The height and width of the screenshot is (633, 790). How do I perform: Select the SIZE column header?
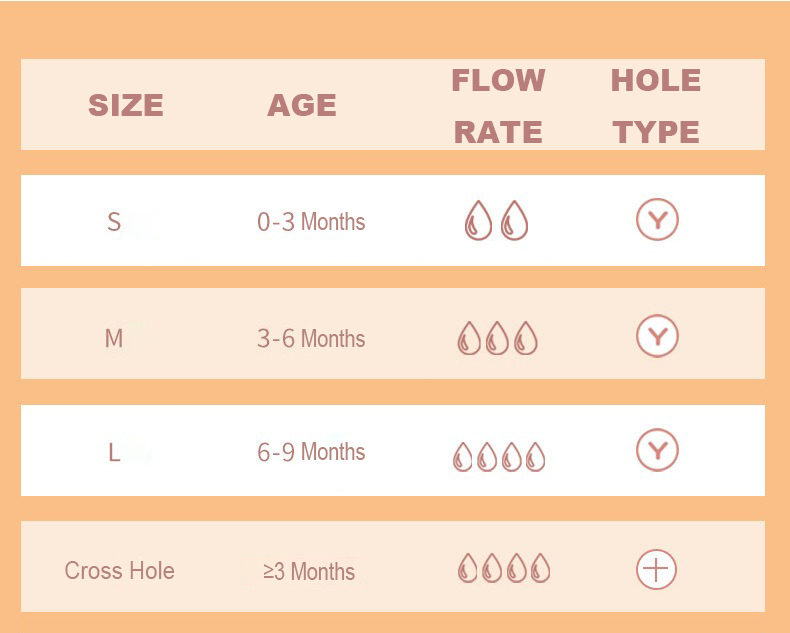point(126,105)
